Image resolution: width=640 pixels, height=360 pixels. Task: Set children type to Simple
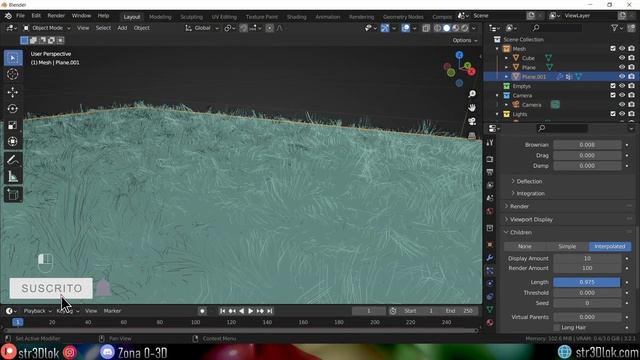(x=567, y=246)
